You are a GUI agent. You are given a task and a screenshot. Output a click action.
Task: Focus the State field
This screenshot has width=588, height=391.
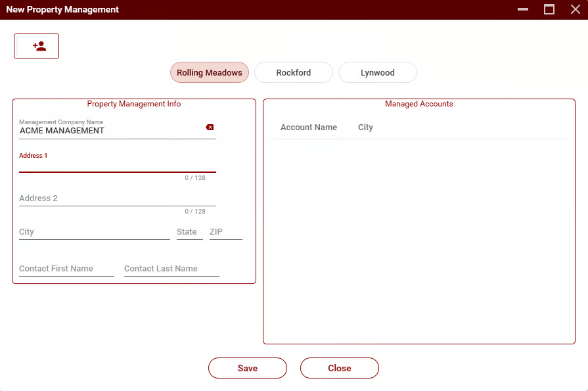[x=189, y=232]
